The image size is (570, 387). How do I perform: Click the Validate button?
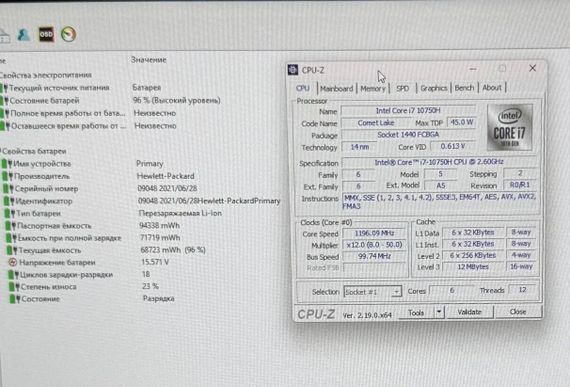point(469,312)
